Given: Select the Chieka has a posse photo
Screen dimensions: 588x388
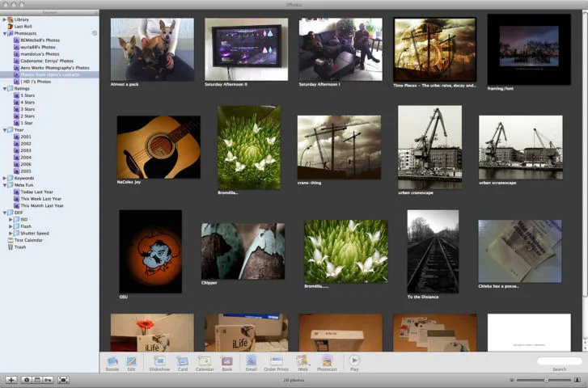Looking at the screenshot, I should click(x=520, y=251).
